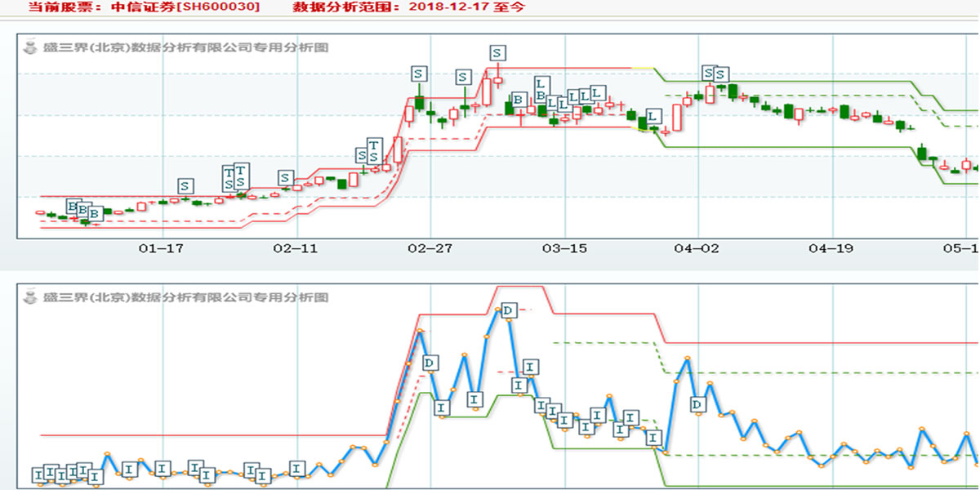Image resolution: width=980 pixels, height=490 pixels.
Task: Select the I marker on the 01-17 gridline
Action: point(163,469)
